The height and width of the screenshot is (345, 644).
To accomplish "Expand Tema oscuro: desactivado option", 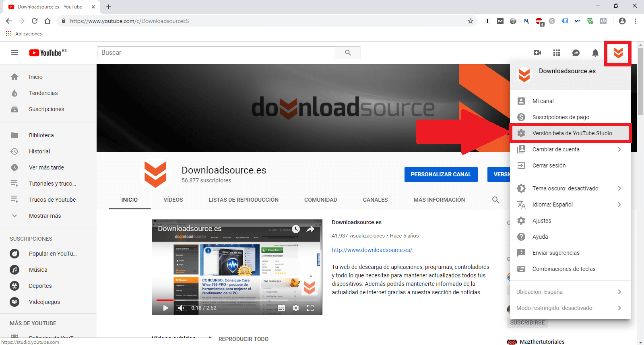I will pyautogui.click(x=570, y=188).
